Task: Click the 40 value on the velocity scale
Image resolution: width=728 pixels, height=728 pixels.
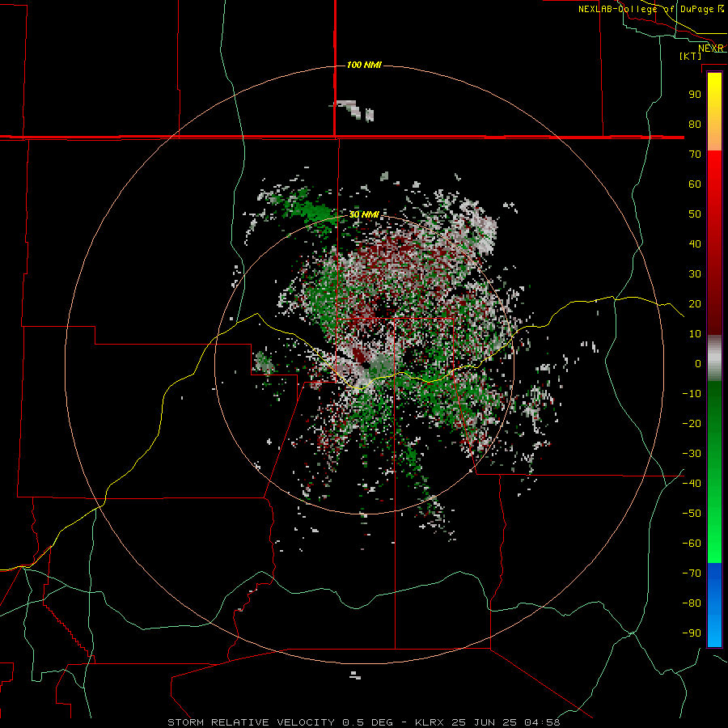Action: [x=695, y=244]
